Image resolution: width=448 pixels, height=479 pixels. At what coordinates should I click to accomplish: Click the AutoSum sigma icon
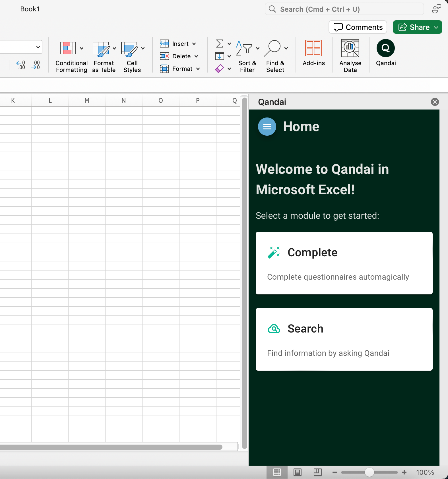(x=220, y=44)
